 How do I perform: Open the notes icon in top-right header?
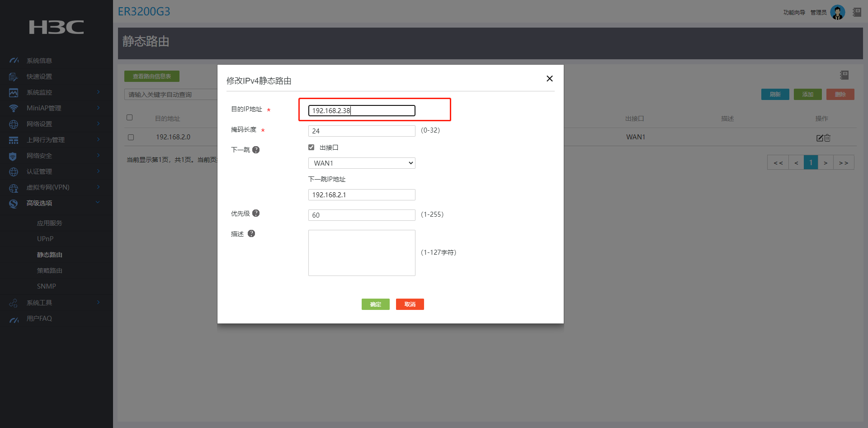coord(857,12)
